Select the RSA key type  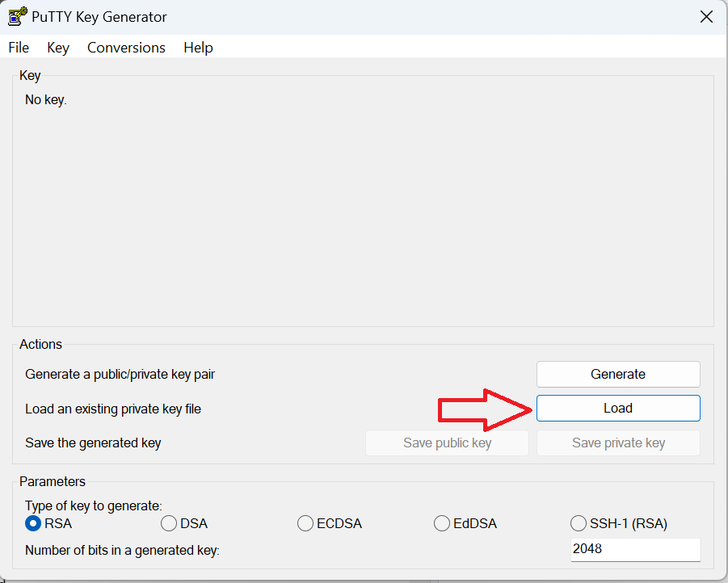point(48,523)
